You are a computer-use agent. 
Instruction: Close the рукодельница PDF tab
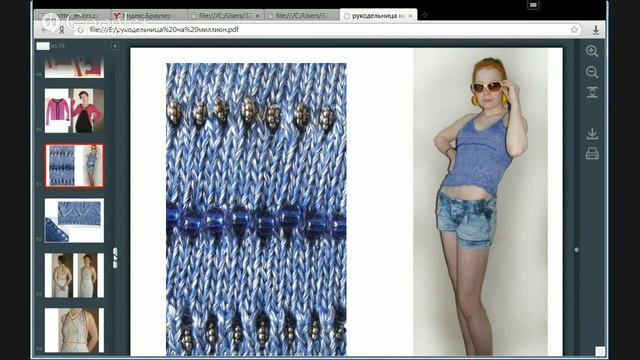point(411,16)
